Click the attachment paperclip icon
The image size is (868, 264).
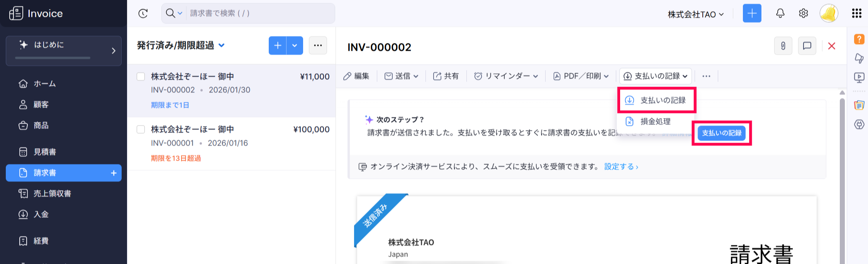click(x=783, y=46)
